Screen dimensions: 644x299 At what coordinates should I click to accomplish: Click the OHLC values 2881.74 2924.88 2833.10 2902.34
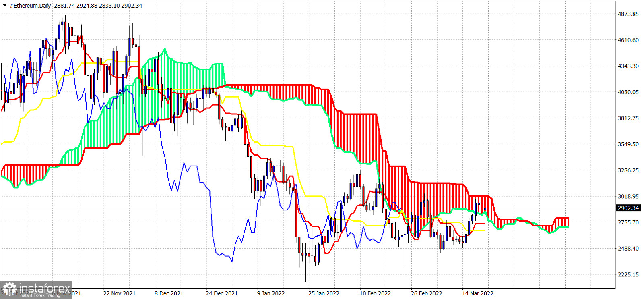(x=98, y=6)
